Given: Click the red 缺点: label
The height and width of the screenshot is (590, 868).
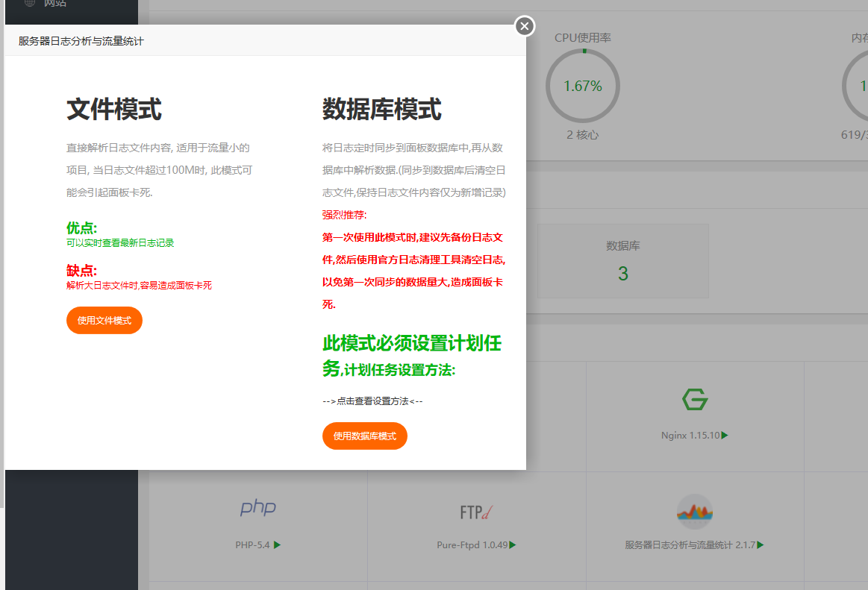Looking at the screenshot, I should 81,271.
